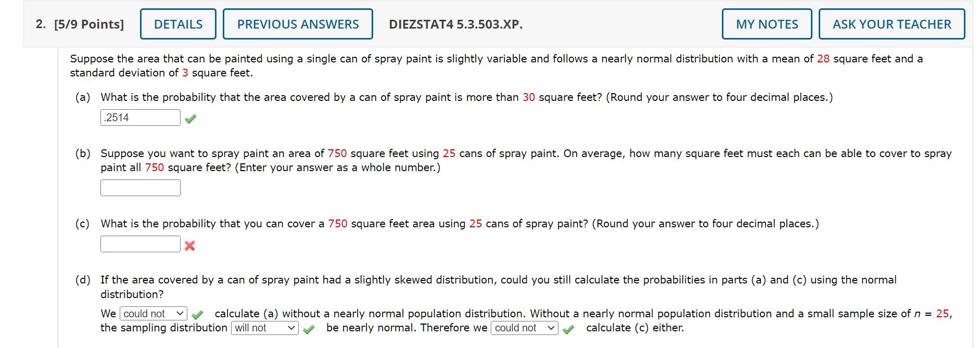This screenshot has height=348, width=980.
Task: Click the chevron on the last 'could not' selector
Action: tap(552, 328)
